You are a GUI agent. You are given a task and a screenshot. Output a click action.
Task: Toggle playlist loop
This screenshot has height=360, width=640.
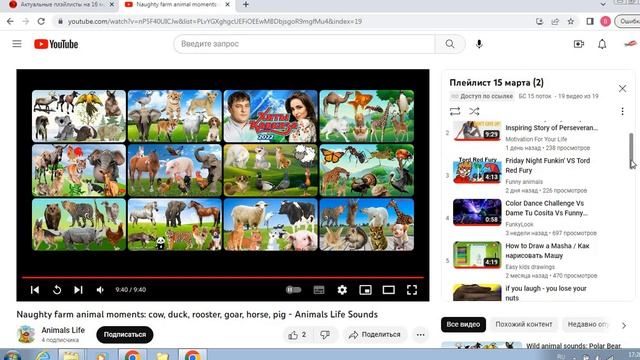coord(455,111)
